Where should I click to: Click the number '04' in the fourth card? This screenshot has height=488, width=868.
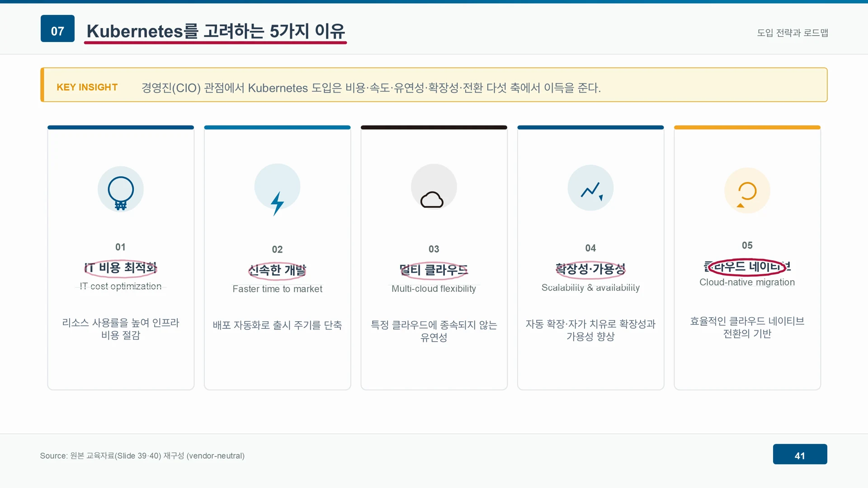590,248
